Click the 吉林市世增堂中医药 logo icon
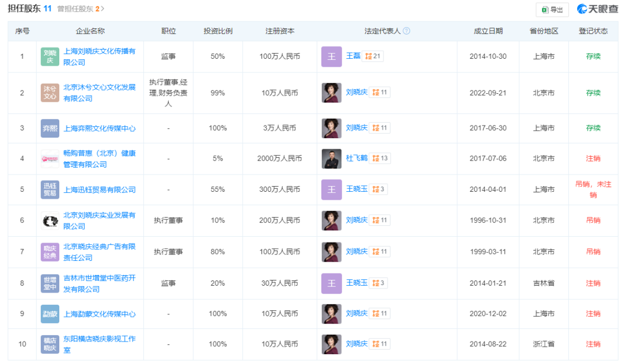Viewport: 622px width, 364px height. (x=50, y=283)
